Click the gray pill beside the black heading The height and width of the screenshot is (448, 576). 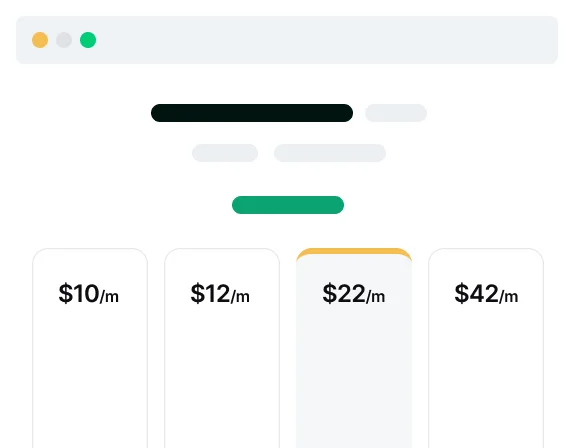pyautogui.click(x=396, y=113)
